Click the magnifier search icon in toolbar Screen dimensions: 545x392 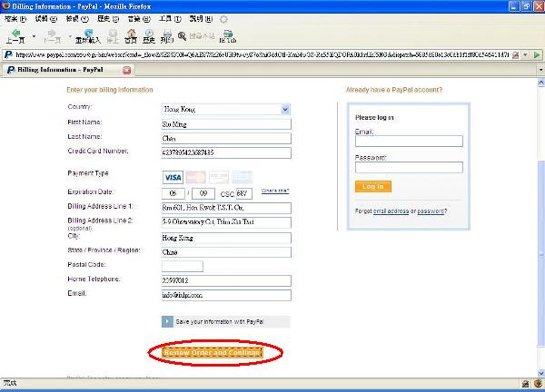click(182, 35)
